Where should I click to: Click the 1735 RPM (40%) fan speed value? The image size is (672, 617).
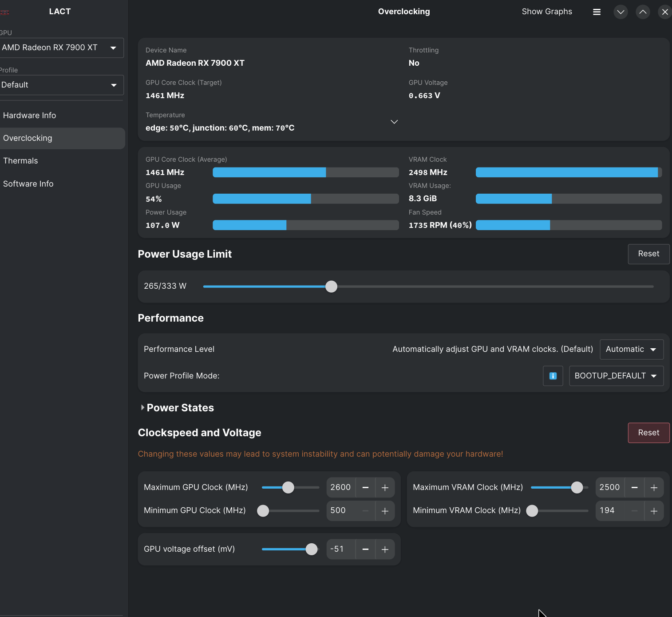coord(440,225)
